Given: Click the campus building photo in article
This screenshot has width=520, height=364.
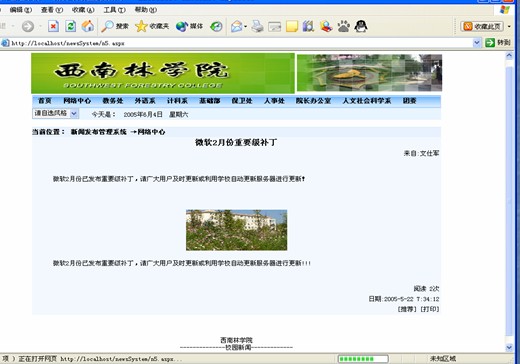Looking at the screenshot, I should pyautogui.click(x=237, y=230).
